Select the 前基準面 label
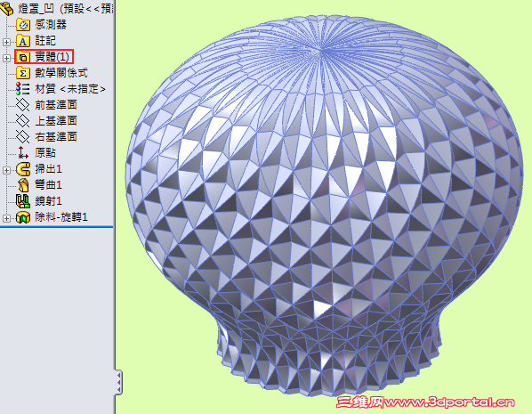The width and height of the screenshot is (532, 414). coord(56,105)
